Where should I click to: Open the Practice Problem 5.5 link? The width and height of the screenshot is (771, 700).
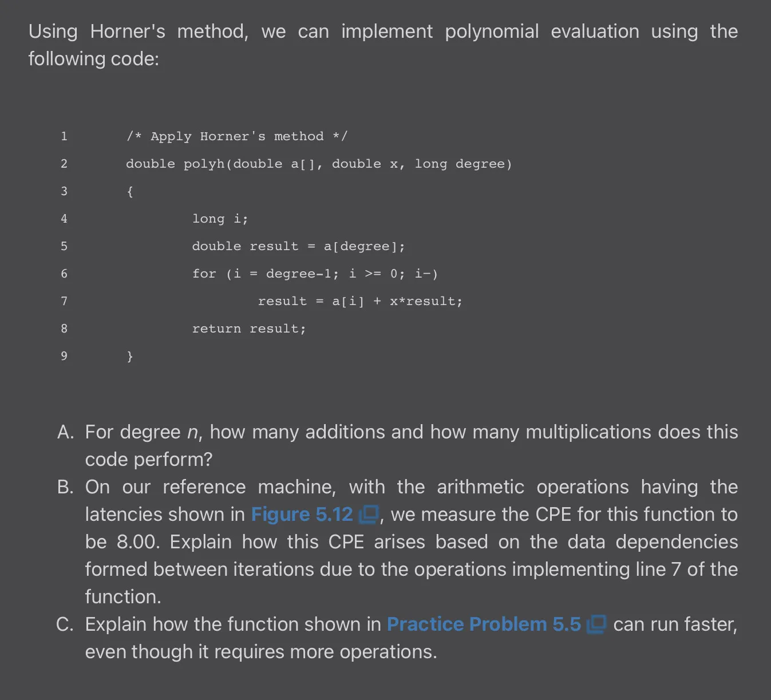(484, 624)
